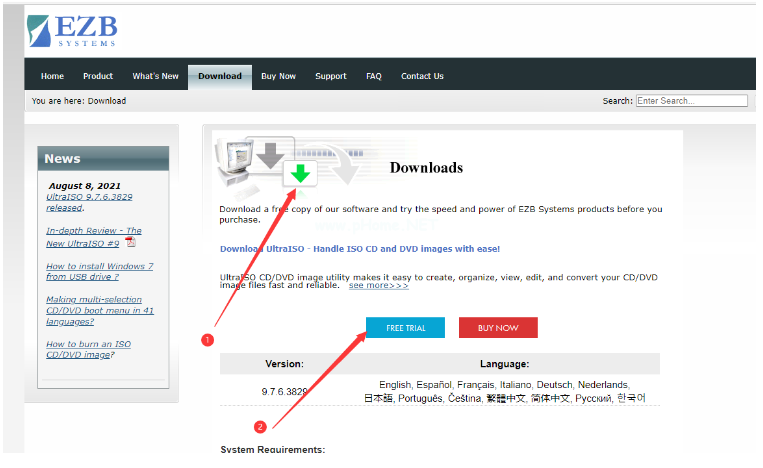Open Buy Now in the navigation bar
This screenshot has width=763, height=468.
[278, 76]
